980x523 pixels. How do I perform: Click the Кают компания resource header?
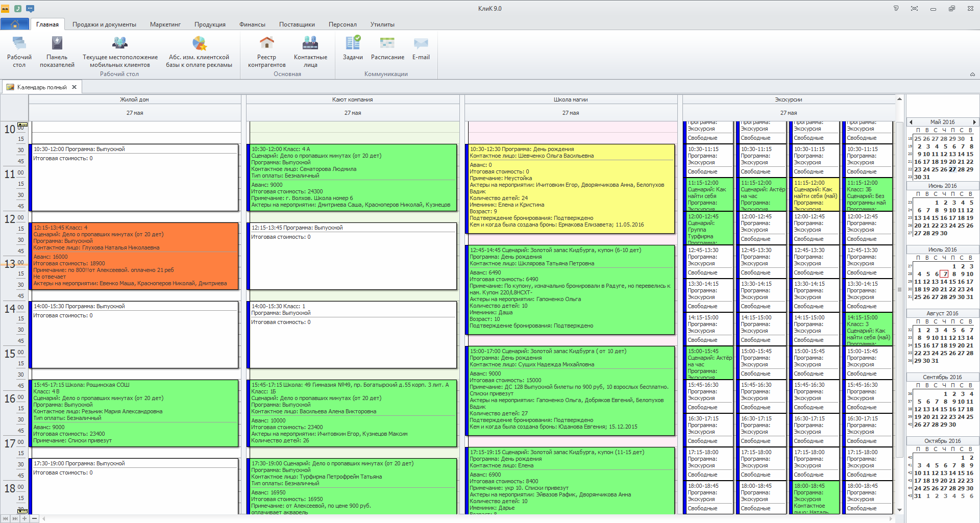point(353,99)
